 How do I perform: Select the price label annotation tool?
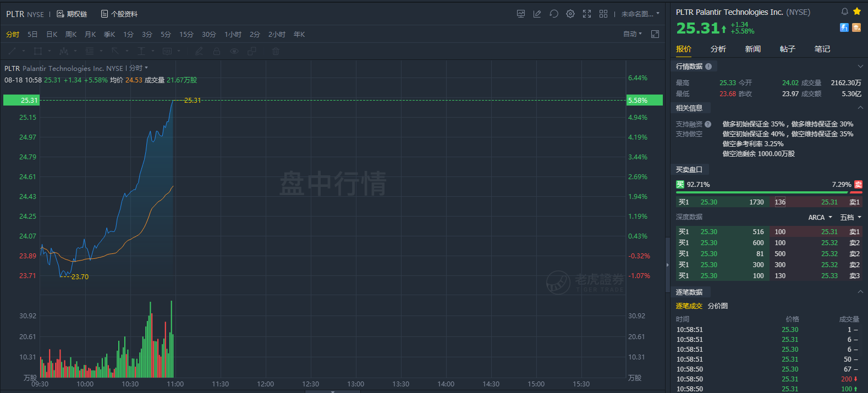click(x=167, y=51)
